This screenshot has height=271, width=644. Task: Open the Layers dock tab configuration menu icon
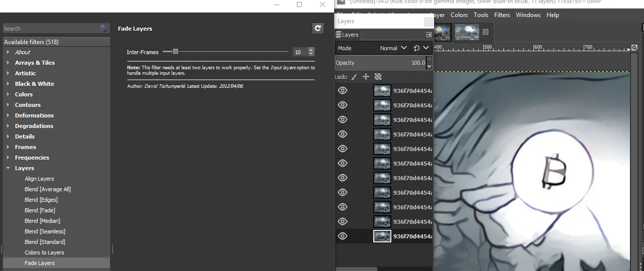[429, 35]
